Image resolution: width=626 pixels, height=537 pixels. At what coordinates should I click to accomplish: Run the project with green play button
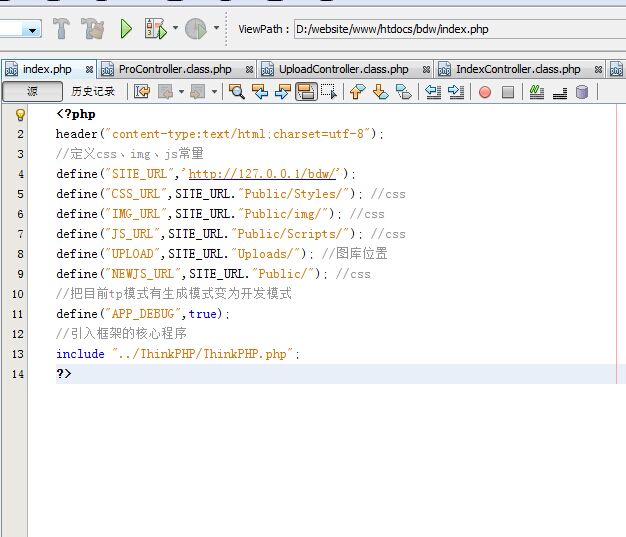coord(126,29)
